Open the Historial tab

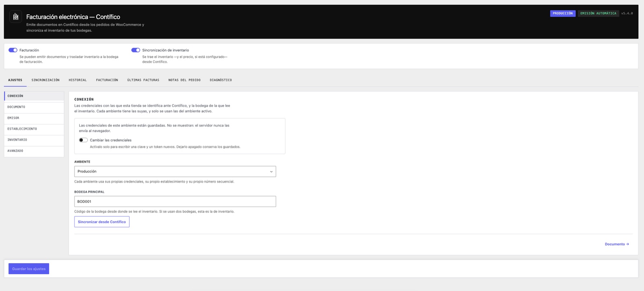coord(78,80)
